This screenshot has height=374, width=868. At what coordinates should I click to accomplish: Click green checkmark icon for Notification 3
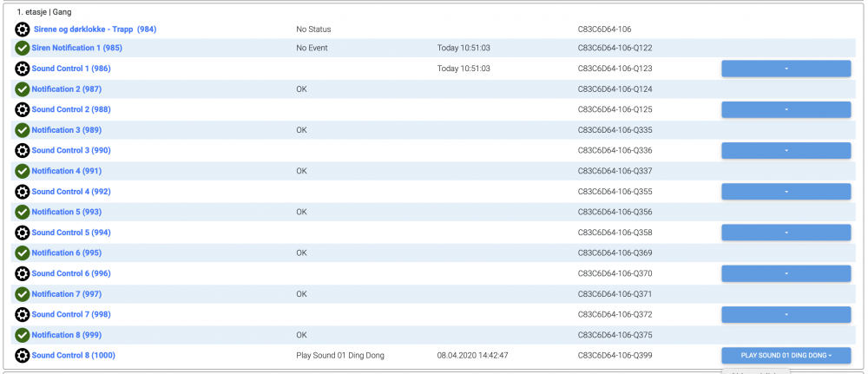point(23,130)
